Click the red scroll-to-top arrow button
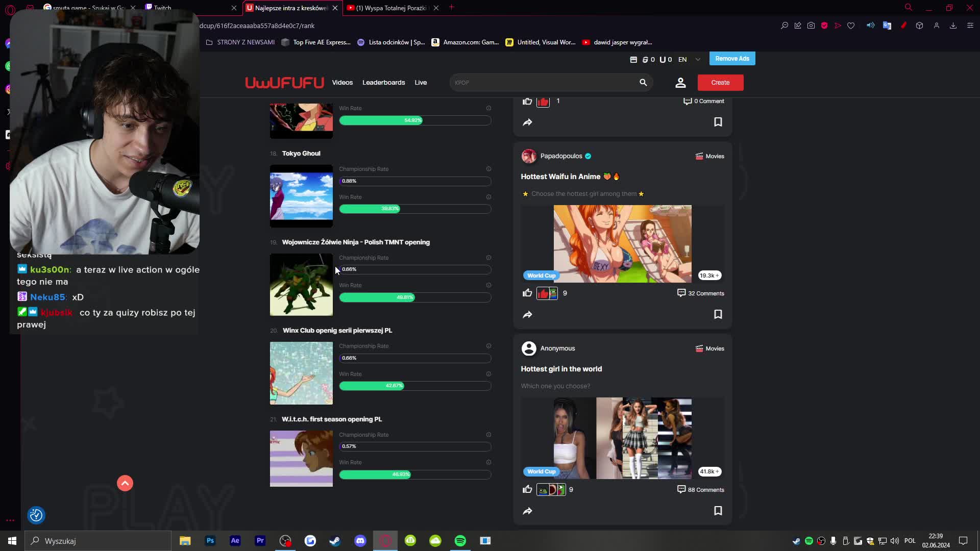Viewport: 980px width, 551px height. point(125,483)
